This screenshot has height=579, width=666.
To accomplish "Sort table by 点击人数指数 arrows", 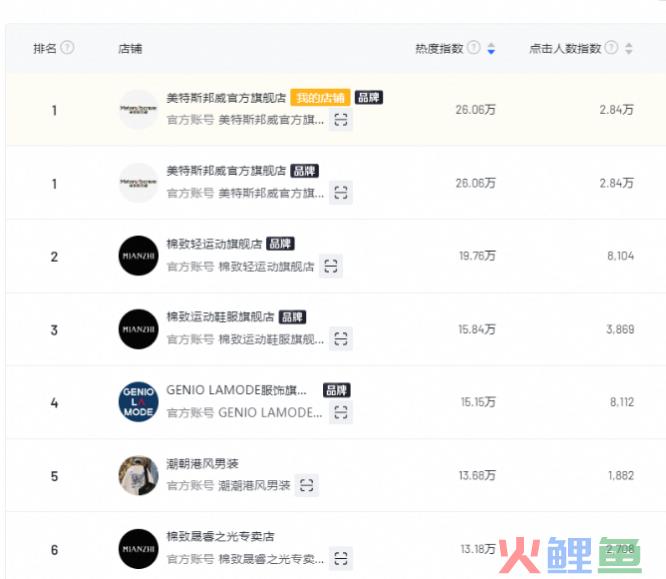I will click(x=629, y=48).
